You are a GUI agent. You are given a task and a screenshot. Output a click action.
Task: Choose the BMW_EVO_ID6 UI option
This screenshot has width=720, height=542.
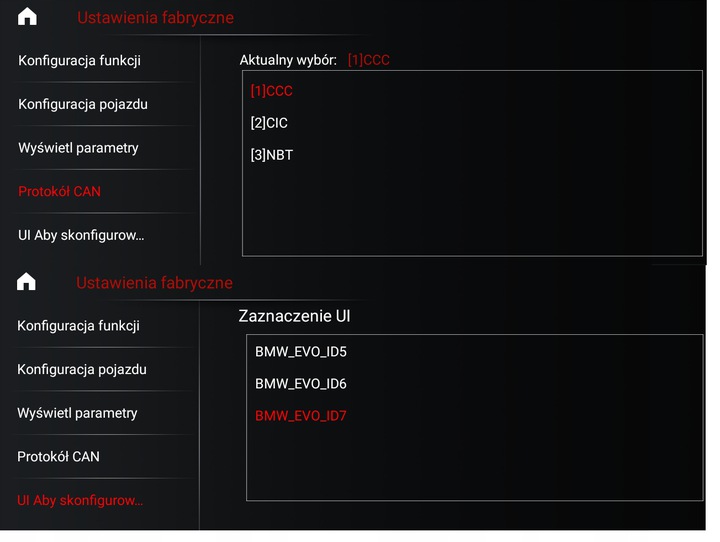click(x=300, y=384)
